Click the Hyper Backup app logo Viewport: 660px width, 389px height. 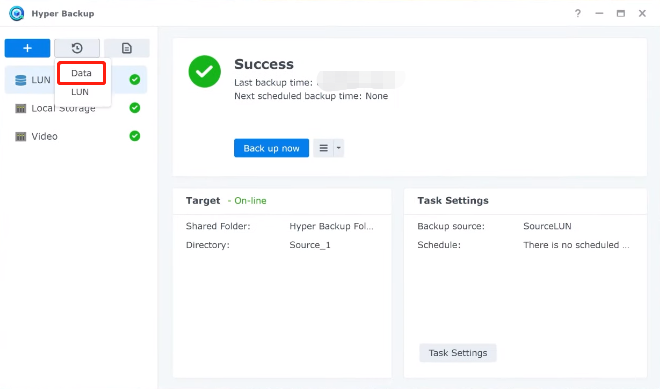[17, 13]
